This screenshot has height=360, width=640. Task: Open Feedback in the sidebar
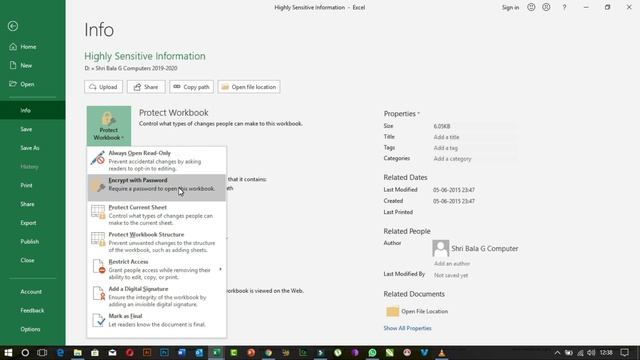(x=33, y=311)
